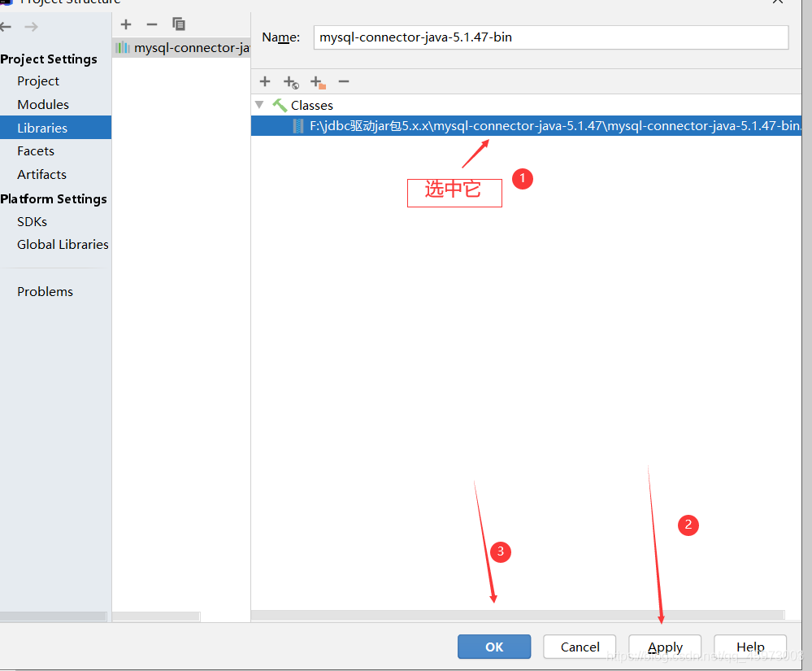Screen dimensions: 812x671
Task: Click the Cancel button
Action: click(x=580, y=647)
